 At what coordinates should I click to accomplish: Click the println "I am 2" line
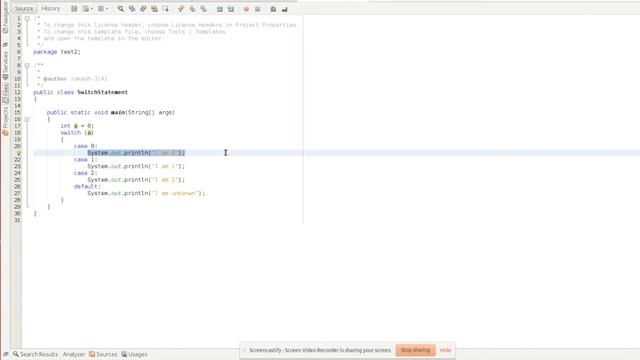pyautogui.click(x=136, y=180)
